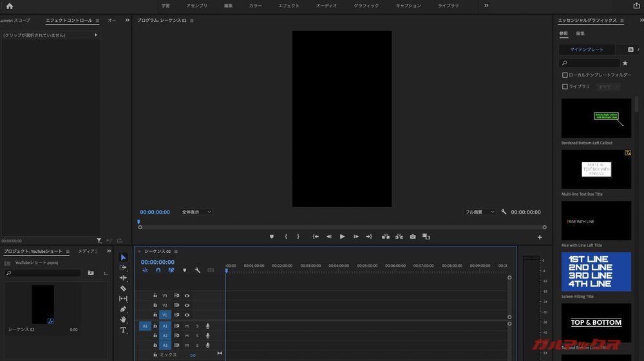Select the Hand tool
Screen dimensions: 644x361
(x=123, y=320)
